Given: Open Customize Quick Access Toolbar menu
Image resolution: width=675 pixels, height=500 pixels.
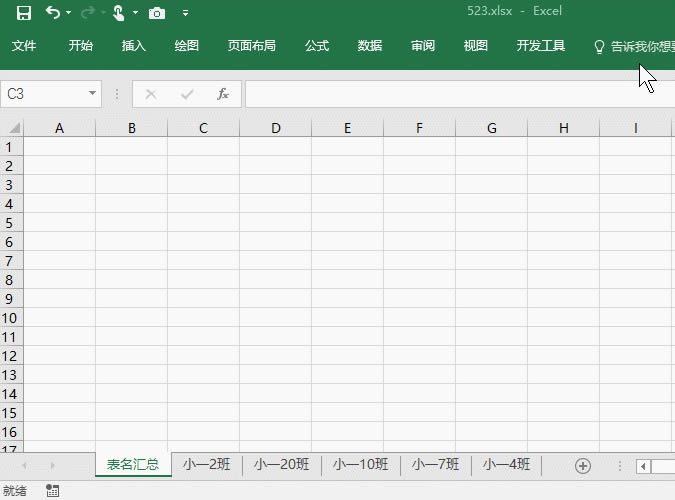Looking at the screenshot, I should (x=186, y=13).
